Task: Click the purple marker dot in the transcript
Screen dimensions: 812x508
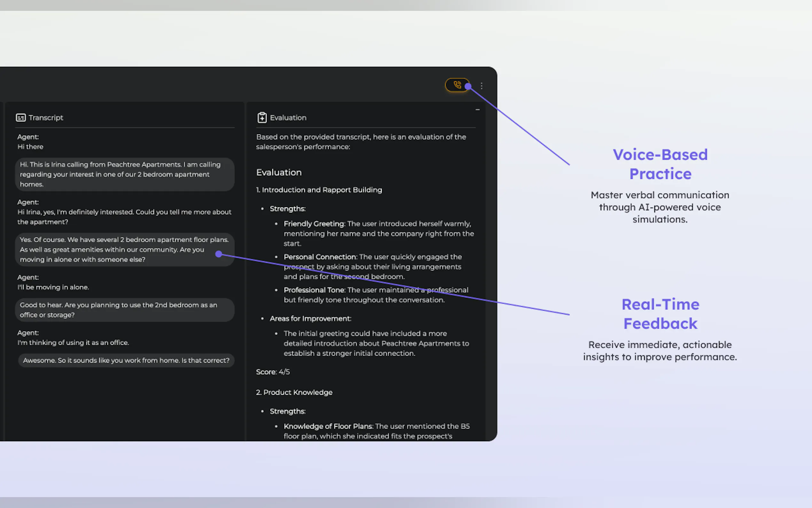Action: pos(219,254)
